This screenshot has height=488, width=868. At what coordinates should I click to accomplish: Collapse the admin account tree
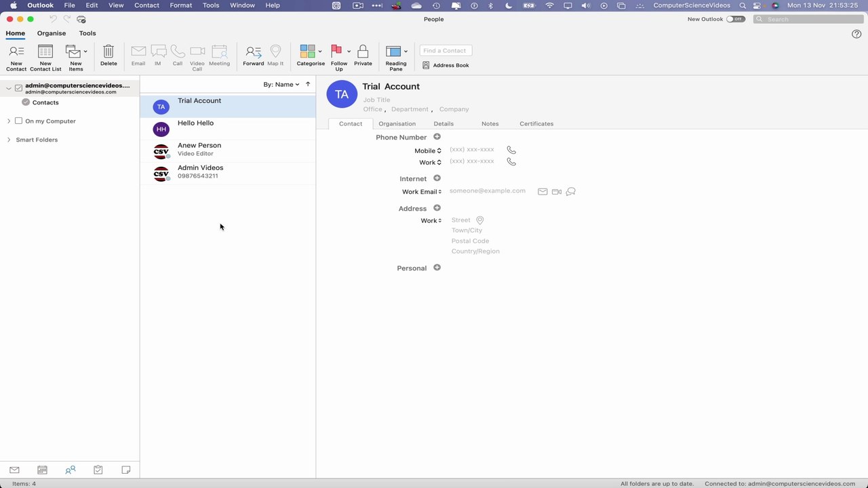pos(9,88)
